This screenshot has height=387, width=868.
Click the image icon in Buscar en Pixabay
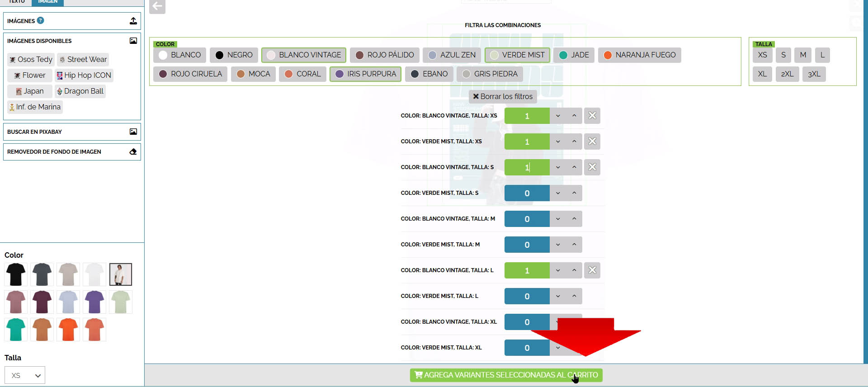click(x=133, y=132)
